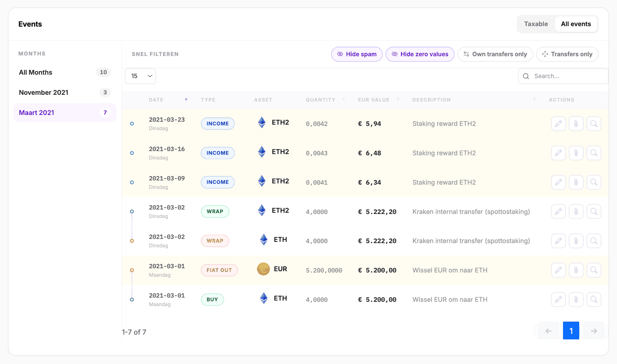The width and height of the screenshot is (617, 364).
Task: Edit the 2021-03-23 staking reward event
Action: (558, 124)
